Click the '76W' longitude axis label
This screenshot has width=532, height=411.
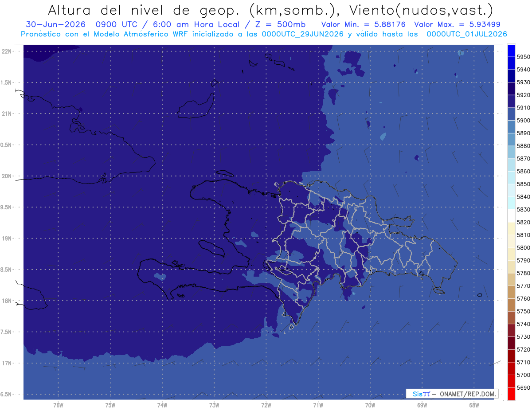pyautogui.click(x=58, y=405)
